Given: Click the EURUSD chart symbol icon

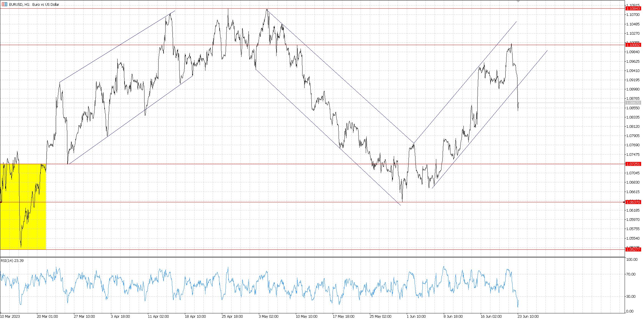Looking at the screenshot, I should tap(4, 4).
